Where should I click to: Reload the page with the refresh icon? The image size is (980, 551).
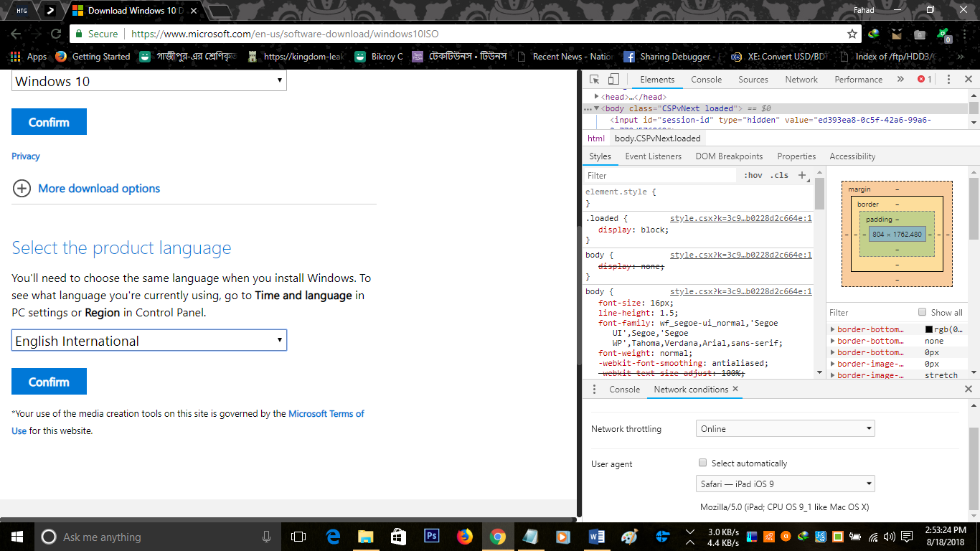(56, 34)
